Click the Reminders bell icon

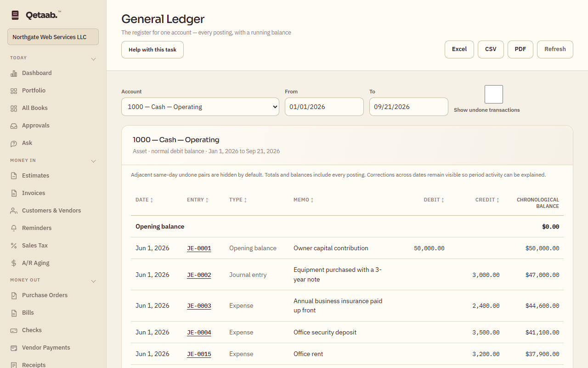point(14,228)
